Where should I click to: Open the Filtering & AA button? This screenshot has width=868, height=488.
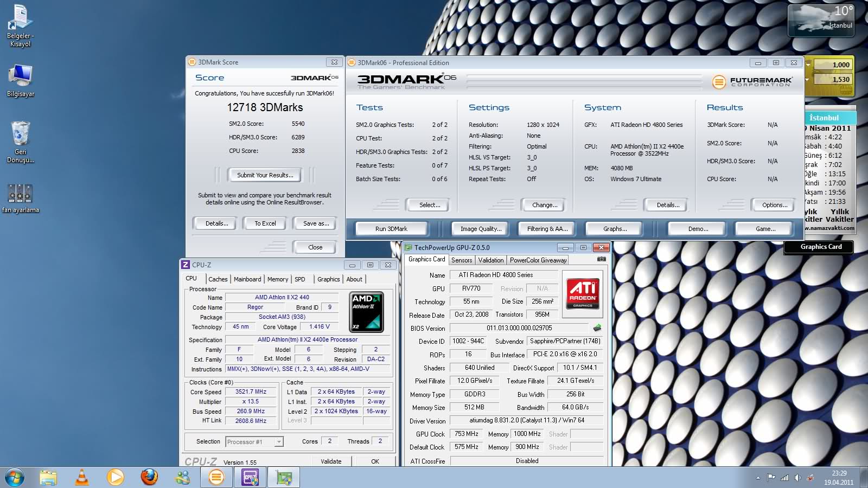tap(547, 229)
